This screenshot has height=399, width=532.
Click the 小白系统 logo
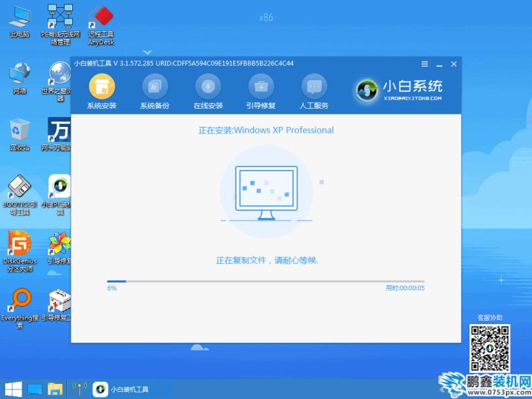pos(399,90)
